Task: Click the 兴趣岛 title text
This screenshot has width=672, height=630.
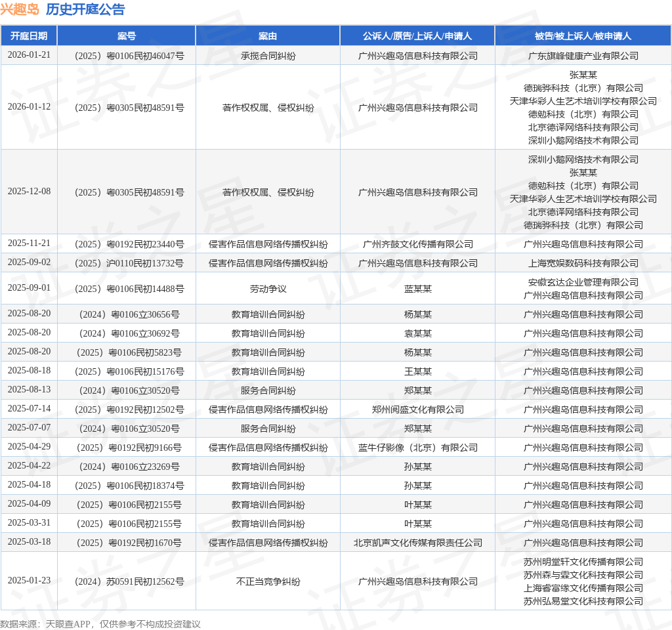Action: pos(20,9)
